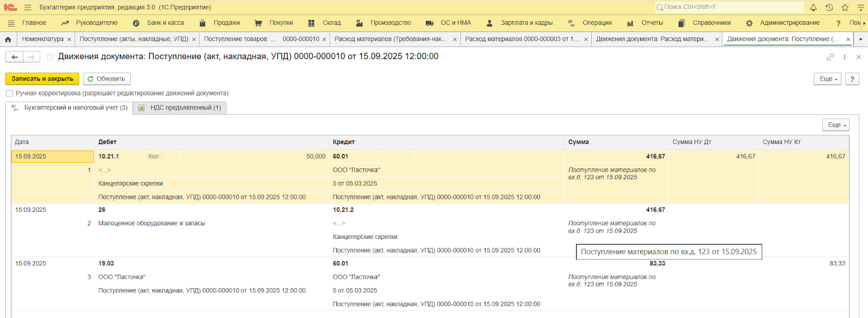Close the Номенклатура tab
The width and height of the screenshot is (868, 318).
[69, 40]
